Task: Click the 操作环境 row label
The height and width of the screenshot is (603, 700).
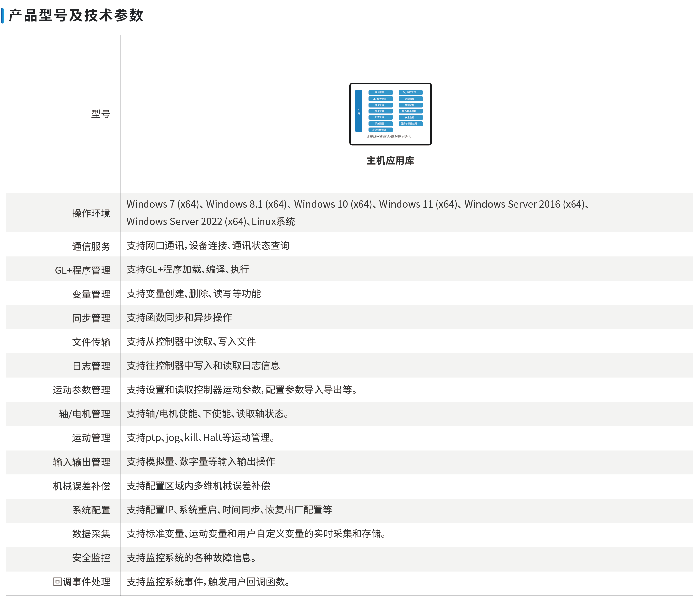Action: [x=91, y=213]
